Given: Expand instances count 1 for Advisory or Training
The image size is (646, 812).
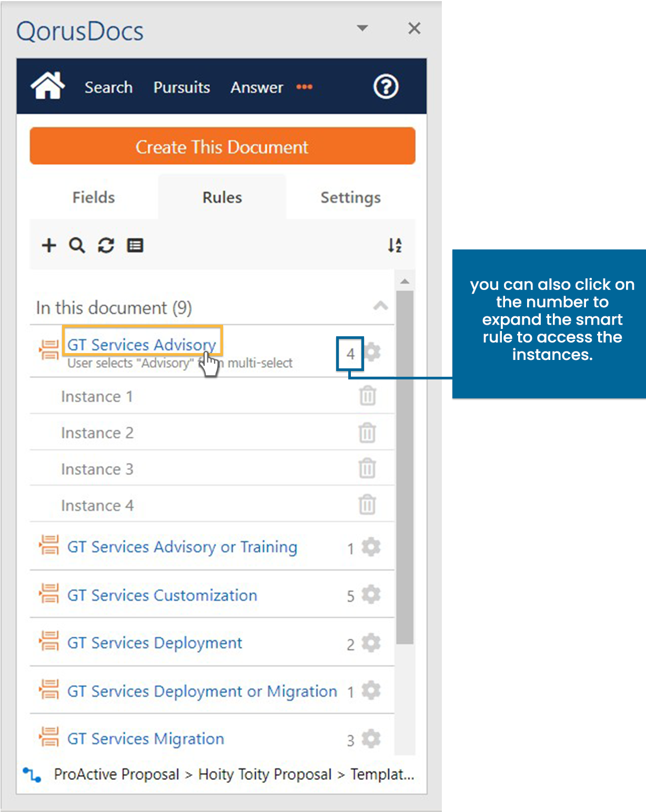Looking at the screenshot, I should point(350,549).
